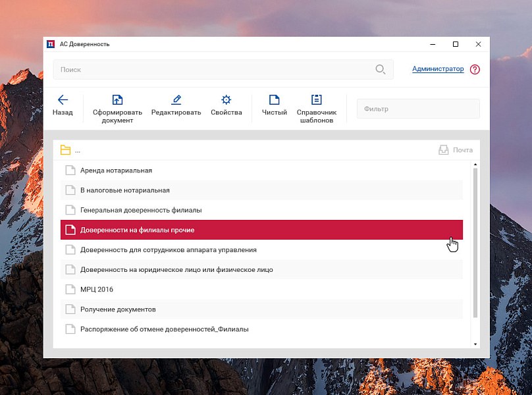Click document icon for Распоряжение об отмене доверенностей
This screenshot has width=532, height=395.
[x=70, y=329]
